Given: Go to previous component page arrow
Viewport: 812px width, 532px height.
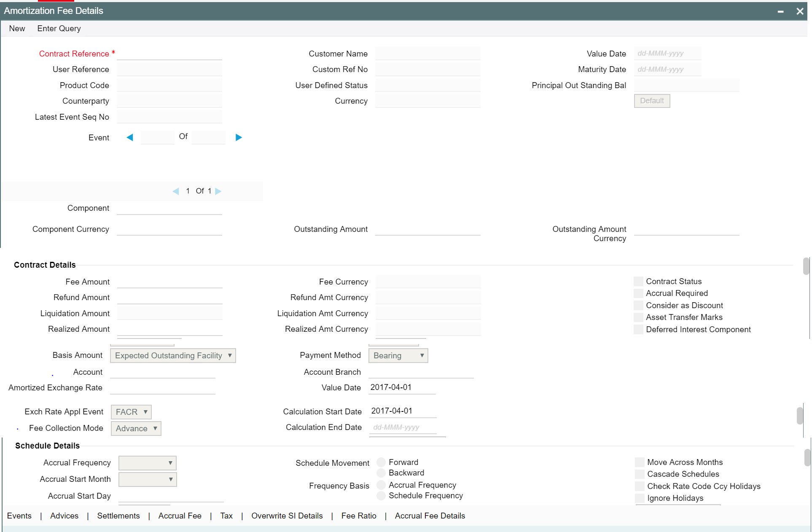Looking at the screenshot, I should [x=176, y=191].
